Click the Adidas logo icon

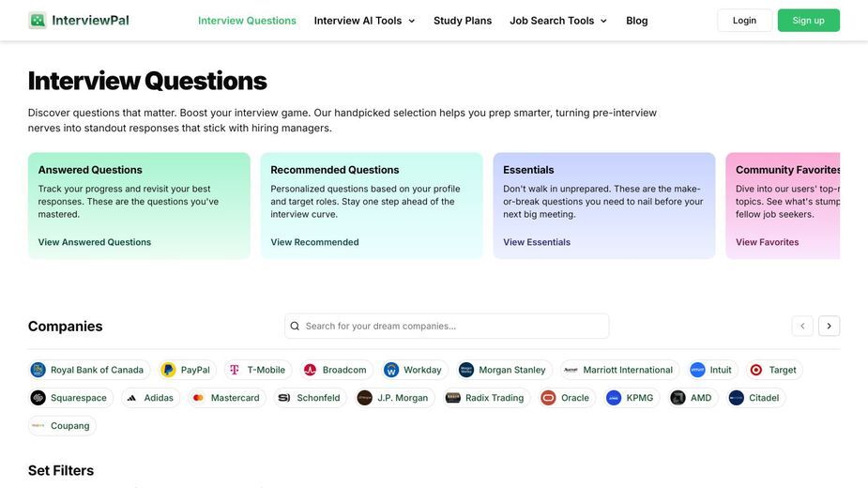131,398
